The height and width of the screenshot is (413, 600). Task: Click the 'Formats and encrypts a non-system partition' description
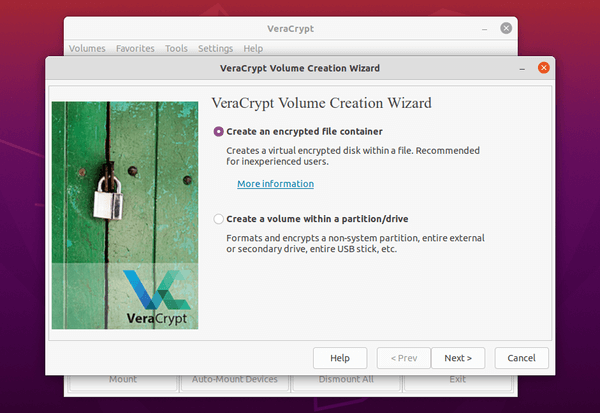(355, 243)
